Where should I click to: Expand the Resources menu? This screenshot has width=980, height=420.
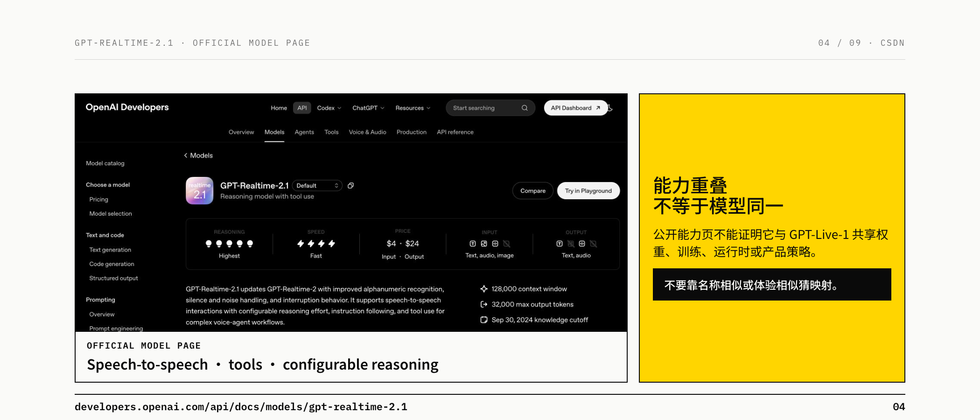[413, 108]
